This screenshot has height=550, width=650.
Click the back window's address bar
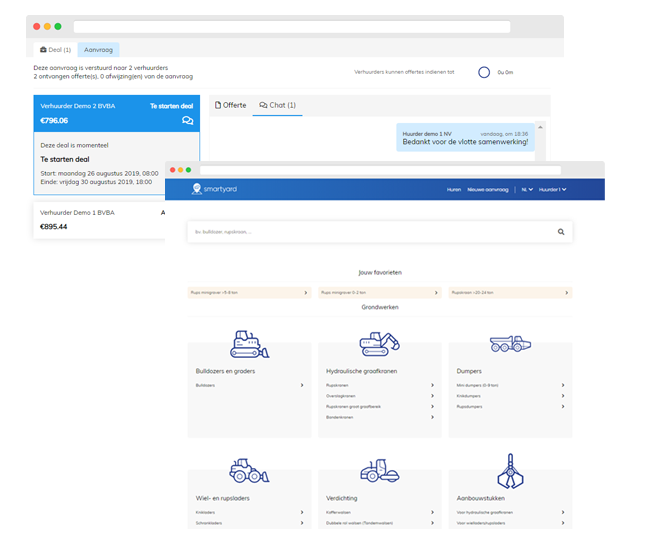click(292, 27)
